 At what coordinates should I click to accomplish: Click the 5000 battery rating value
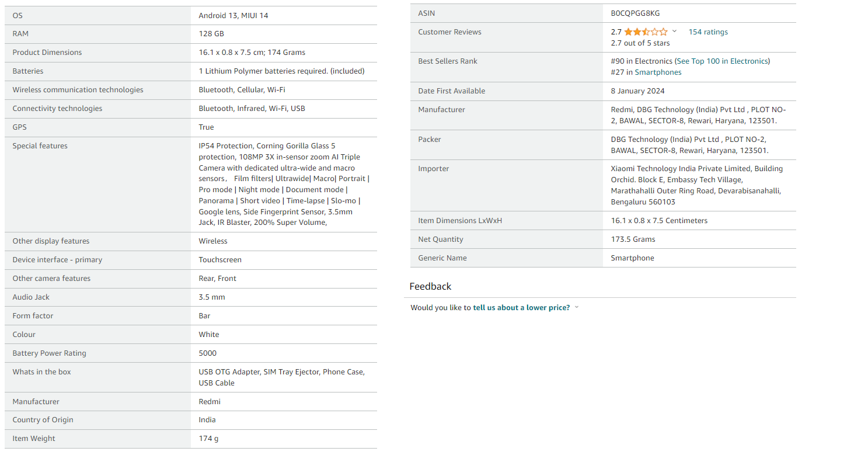click(208, 353)
